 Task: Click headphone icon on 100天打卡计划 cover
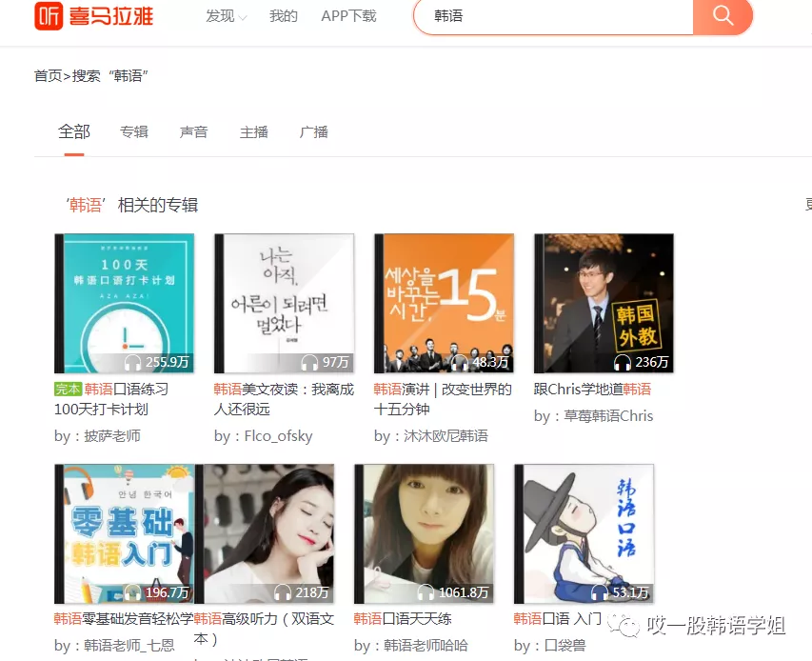point(133,362)
